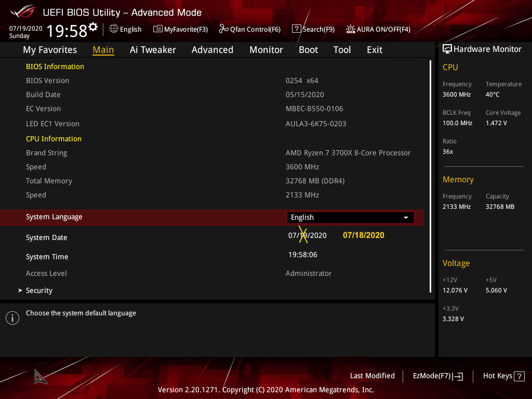This screenshot has width=532, height=399.
Task: Select the System Time label
Action: click(47, 257)
